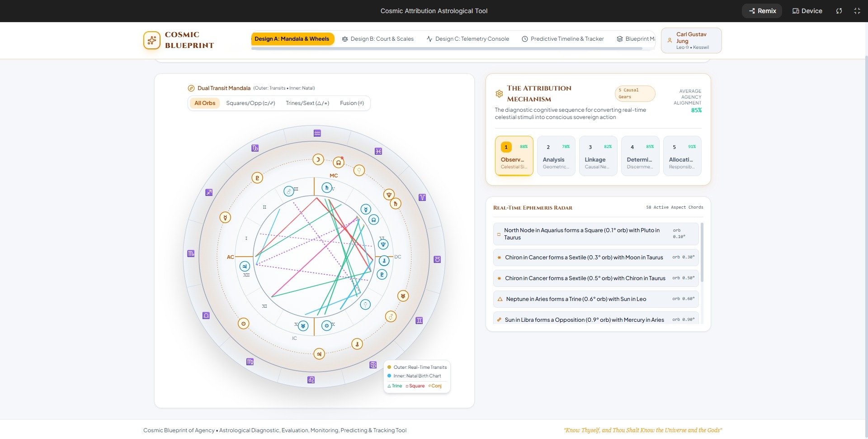Select step 5 Allocation card
The image size is (868, 439).
click(x=682, y=156)
